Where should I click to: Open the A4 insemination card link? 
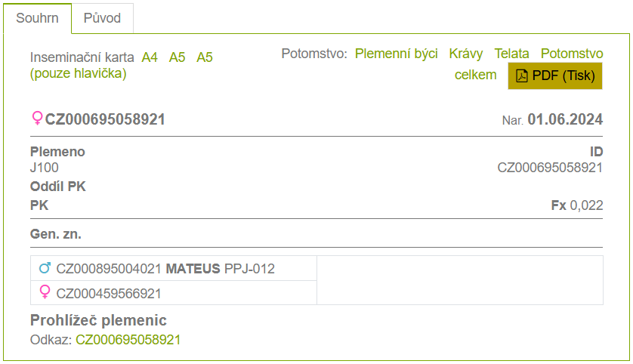150,57
